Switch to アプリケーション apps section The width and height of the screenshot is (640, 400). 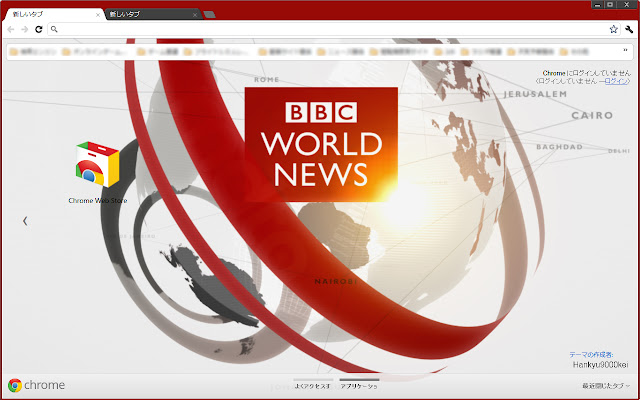click(x=359, y=384)
